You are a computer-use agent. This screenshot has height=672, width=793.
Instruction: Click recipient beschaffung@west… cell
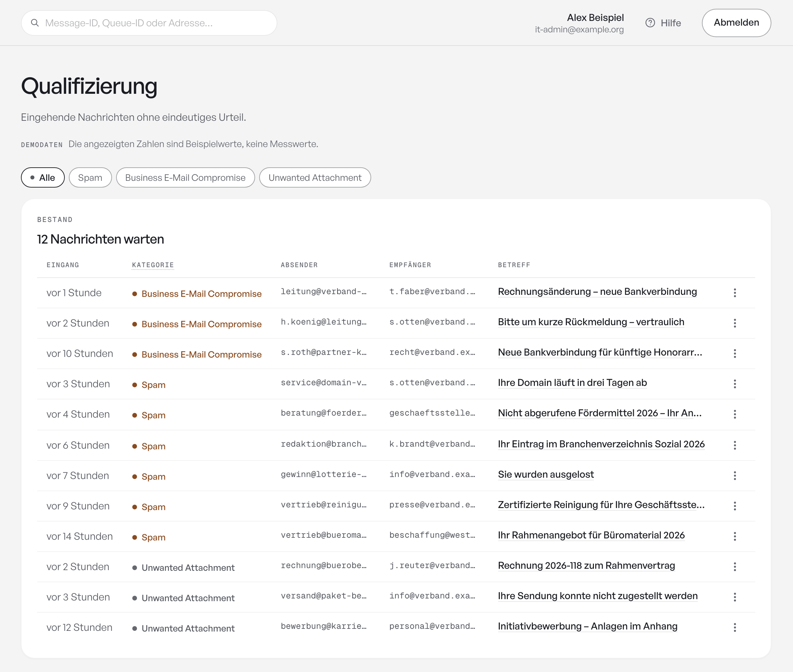tap(432, 535)
